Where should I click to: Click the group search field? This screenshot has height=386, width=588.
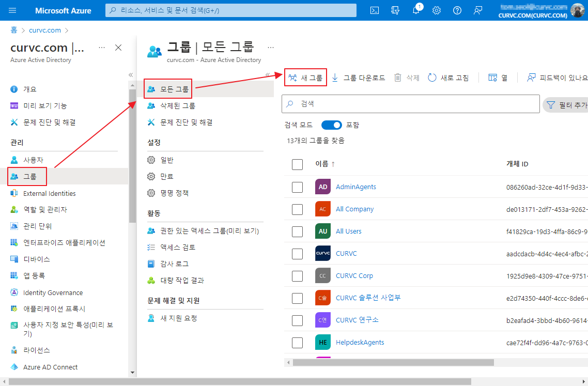[x=411, y=104]
